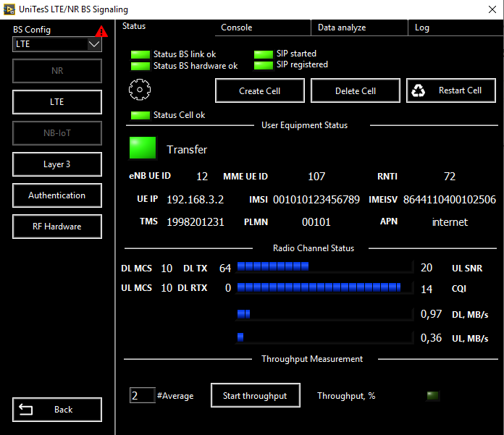Open the Layer 3 settings

click(x=57, y=164)
